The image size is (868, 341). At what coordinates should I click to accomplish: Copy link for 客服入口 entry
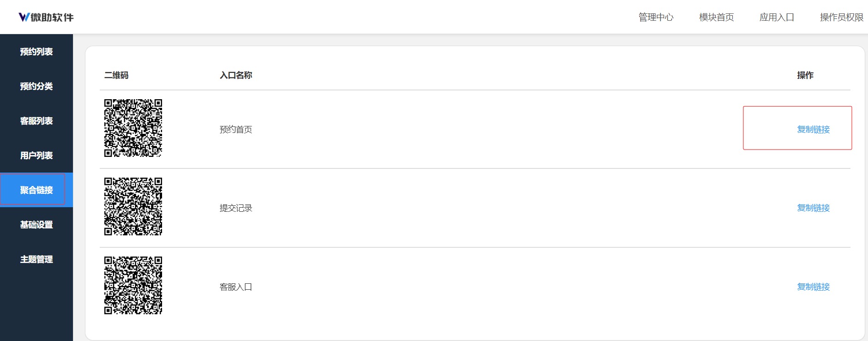[x=813, y=287]
